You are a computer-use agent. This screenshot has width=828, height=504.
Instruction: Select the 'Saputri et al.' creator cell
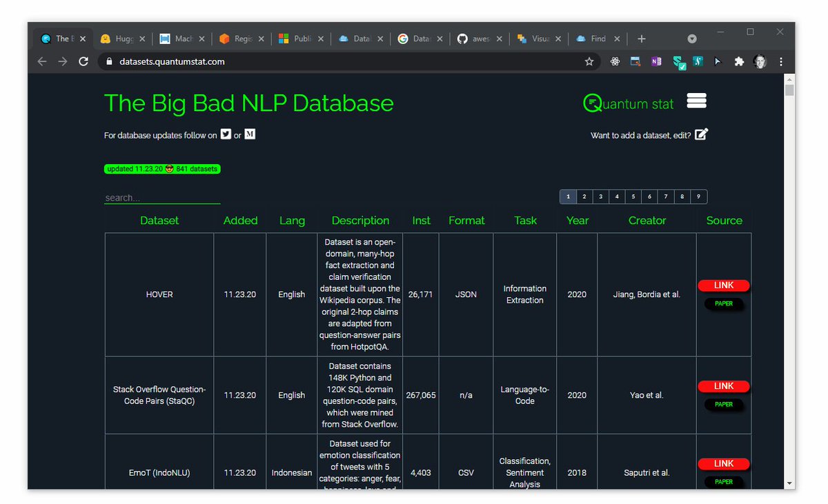click(x=647, y=473)
